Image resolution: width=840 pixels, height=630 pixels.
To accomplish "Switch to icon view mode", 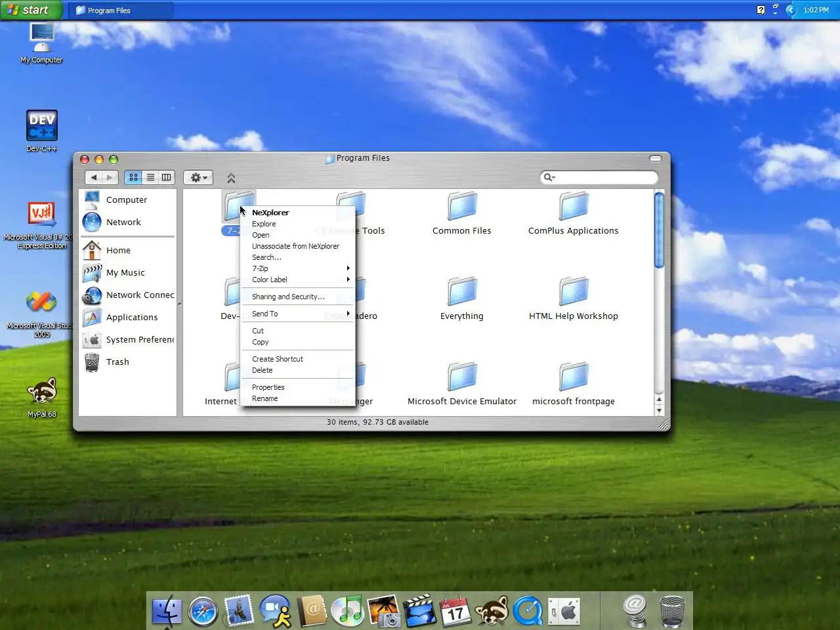I will (133, 177).
